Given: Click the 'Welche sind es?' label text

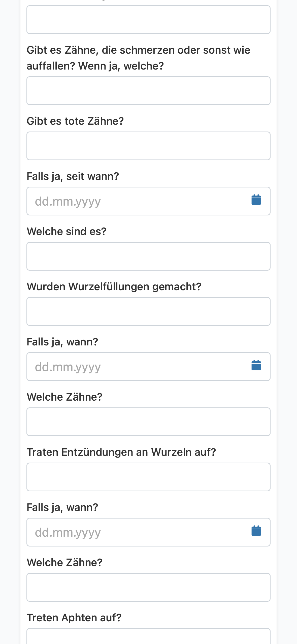Looking at the screenshot, I should pyautogui.click(x=67, y=231).
